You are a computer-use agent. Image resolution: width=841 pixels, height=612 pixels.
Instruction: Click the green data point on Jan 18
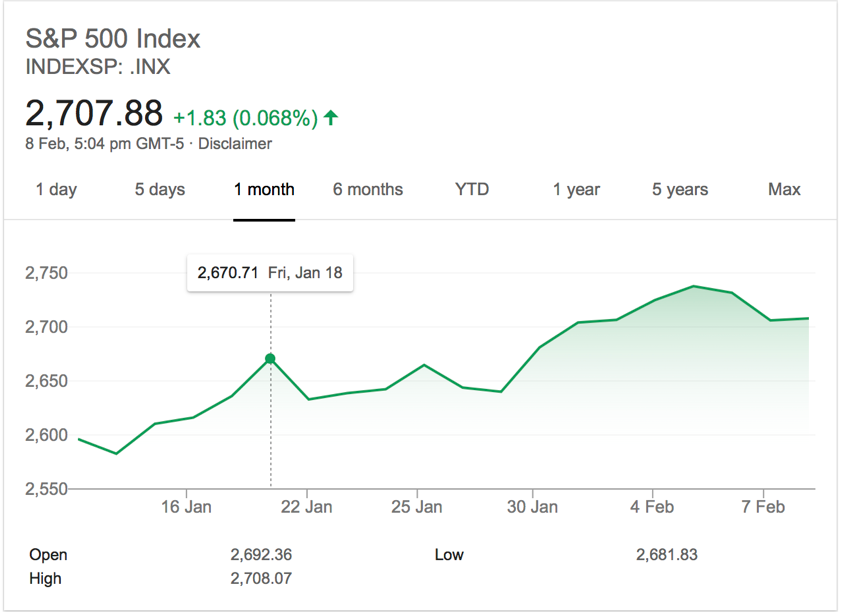tap(270, 358)
